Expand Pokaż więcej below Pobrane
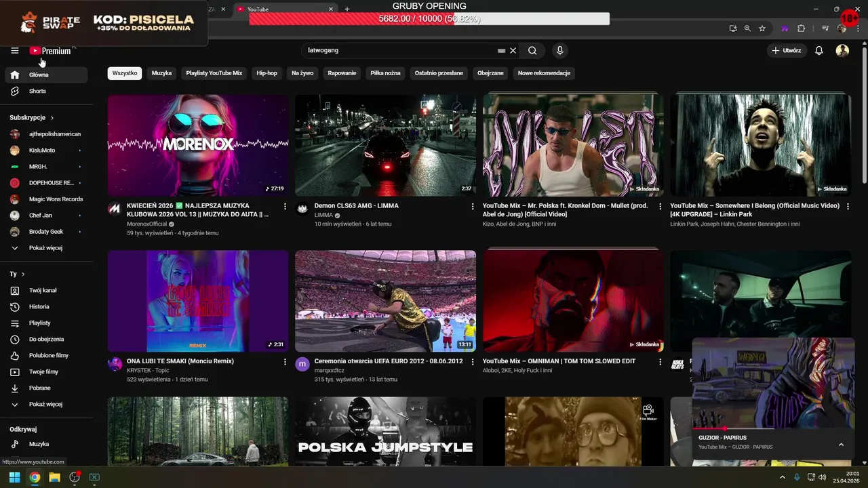Image resolution: width=868 pixels, height=488 pixels. coord(45,404)
